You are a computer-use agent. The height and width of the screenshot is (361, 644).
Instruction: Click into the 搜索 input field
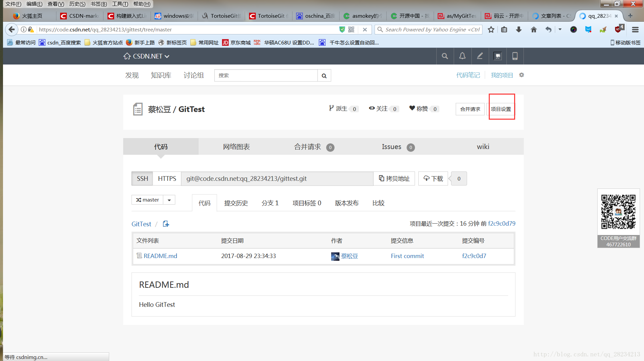tap(266, 76)
